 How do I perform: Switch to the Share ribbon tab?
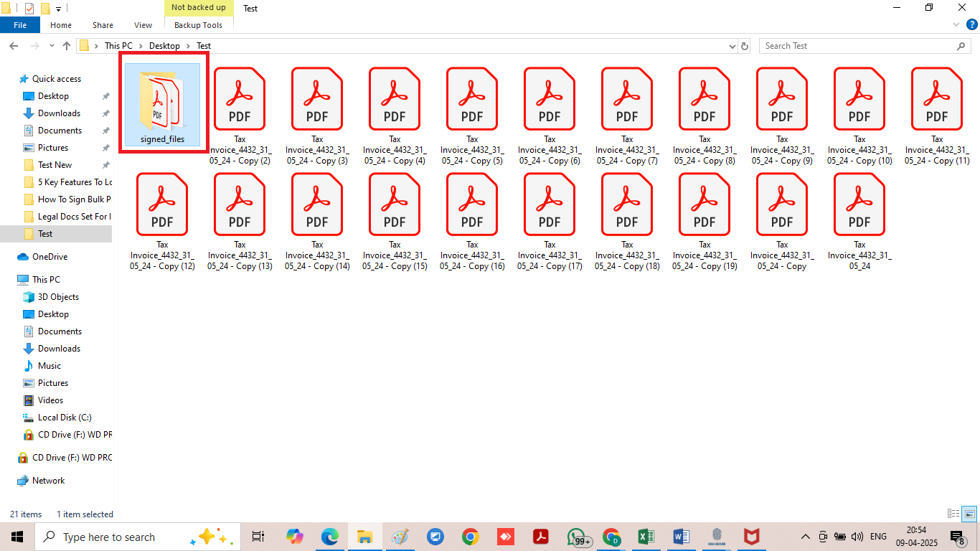click(x=103, y=25)
